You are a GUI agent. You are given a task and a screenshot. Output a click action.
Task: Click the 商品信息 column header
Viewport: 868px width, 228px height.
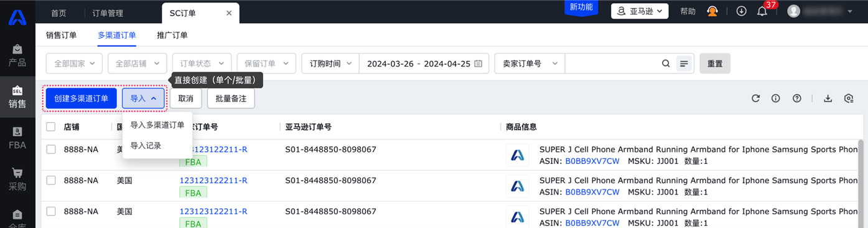(x=521, y=126)
